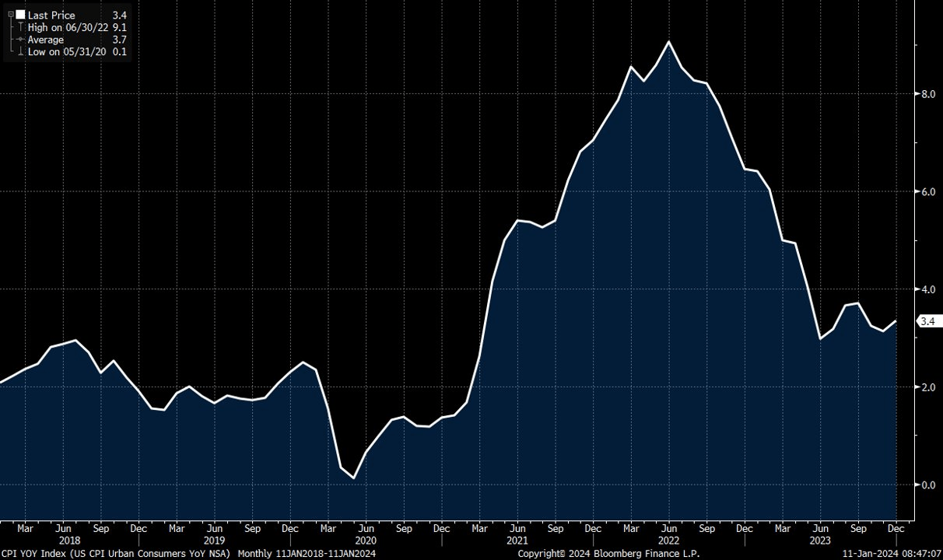943x560 pixels.
Task: Click the 0.0 y-axis label
Action: (x=928, y=485)
